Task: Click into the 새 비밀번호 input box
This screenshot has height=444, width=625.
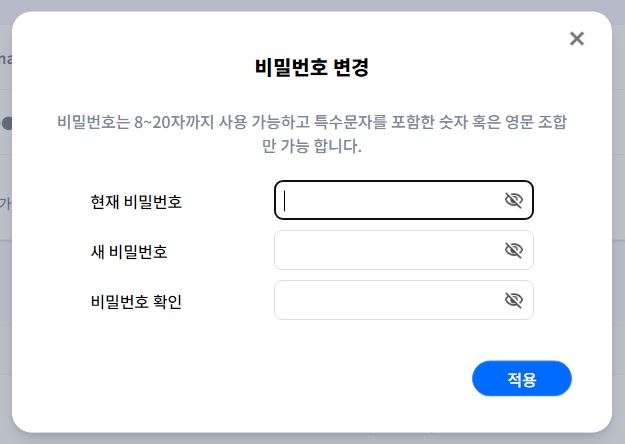Action: [390, 250]
